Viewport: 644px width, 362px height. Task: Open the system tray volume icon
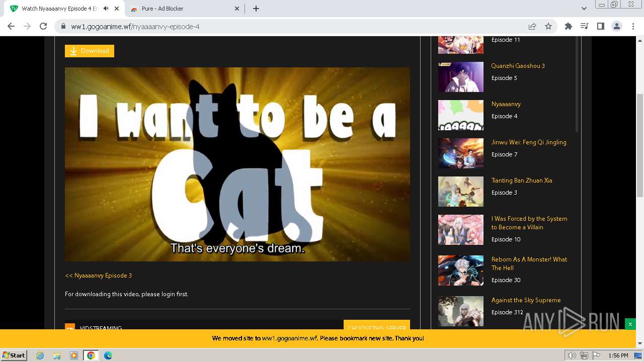tap(572, 355)
